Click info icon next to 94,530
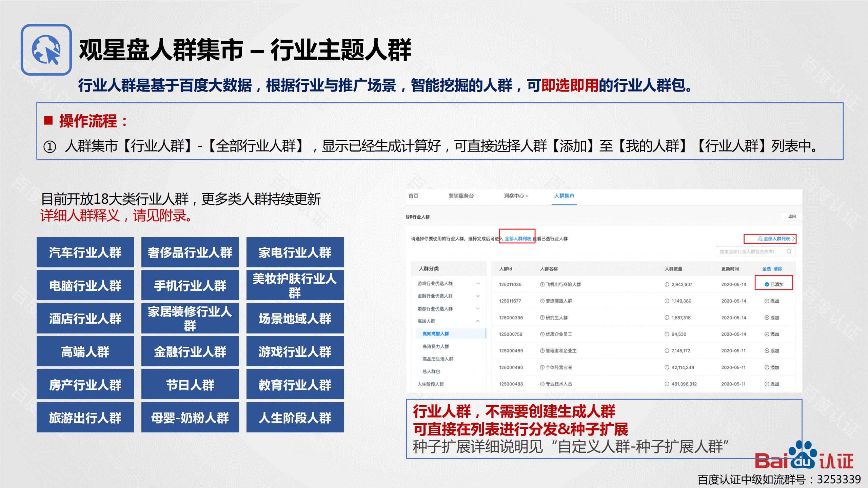The width and height of the screenshot is (868, 488). [667, 334]
